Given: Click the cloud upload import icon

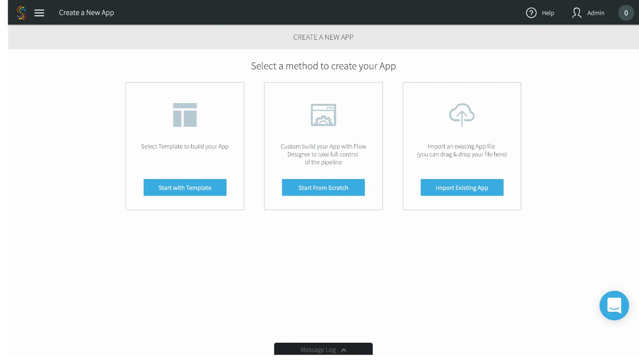Looking at the screenshot, I should coord(462,114).
